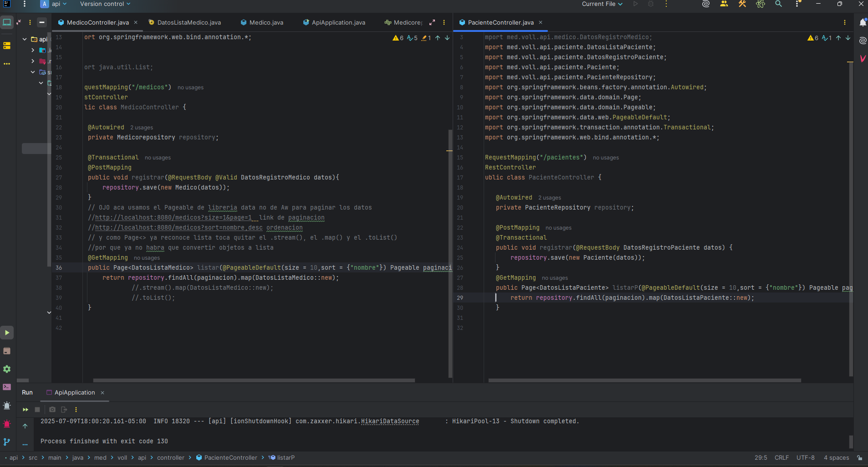Open IDE settings and updates menu
Image resolution: width=868 pixels, height=467 pixels.
click(797, 4)
